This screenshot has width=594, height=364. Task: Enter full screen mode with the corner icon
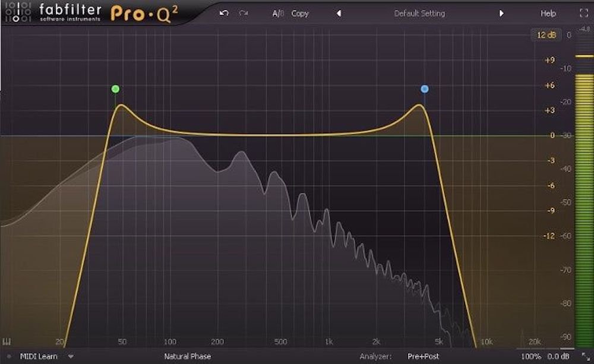point(583,13)
